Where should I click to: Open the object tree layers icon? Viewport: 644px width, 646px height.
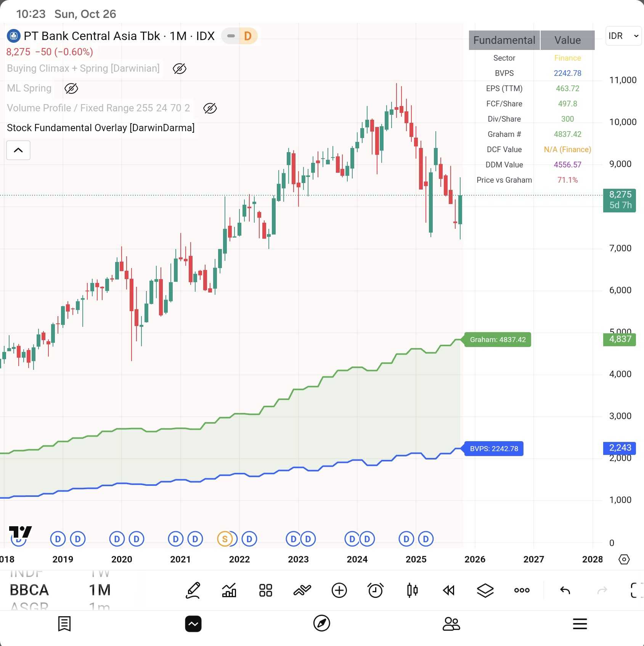[485, 590]
